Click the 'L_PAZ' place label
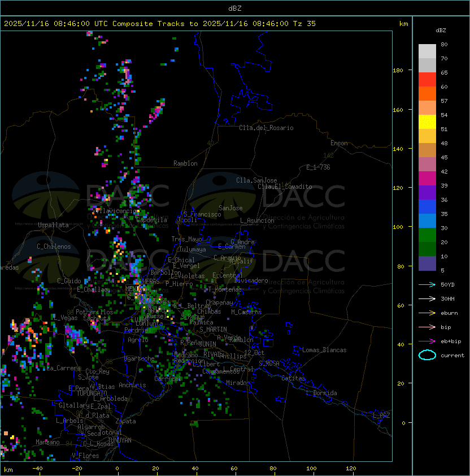The height and width of the screenshot is (476, 470). point(381,416)
